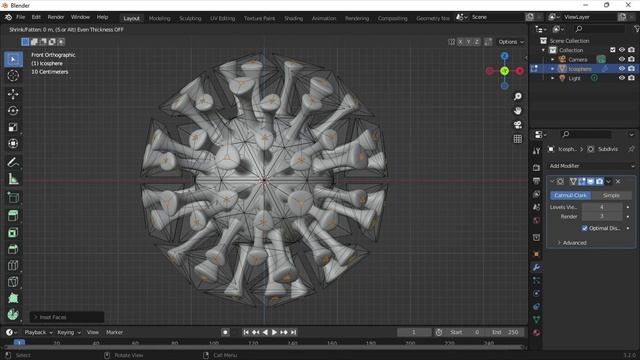The image size is (640, 360).
Task: Switch to the Sculpting workspace tab
Action: point(190,18)
